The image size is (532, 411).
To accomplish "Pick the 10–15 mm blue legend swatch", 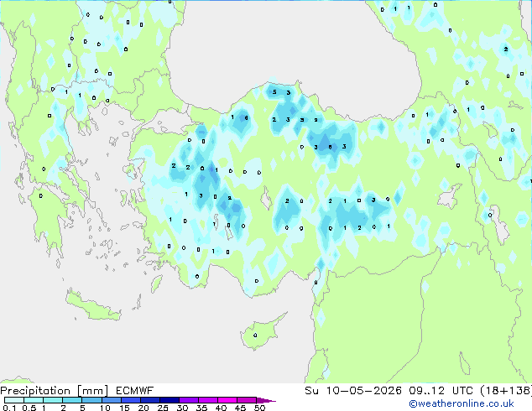I will pyautogui.click(x=112, y=400).
